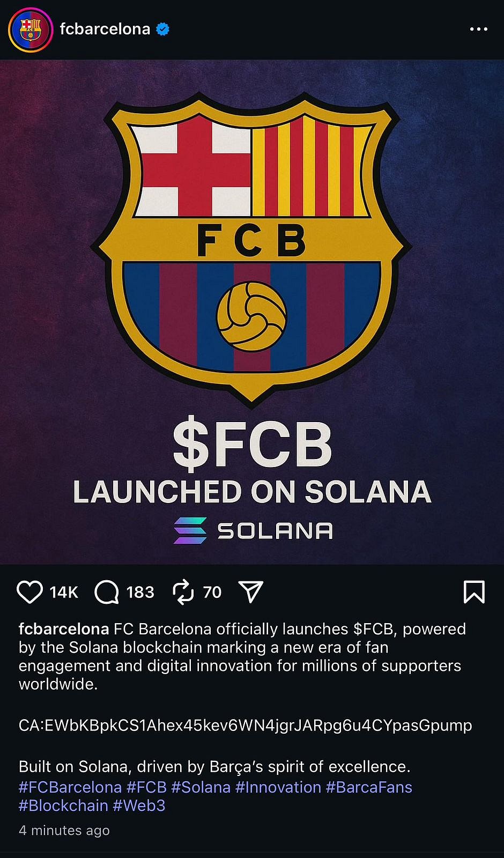Viewport: 504px width, 858px height.
Task: Click the fcbarcelona profile picture
Action: click(31, 29)
